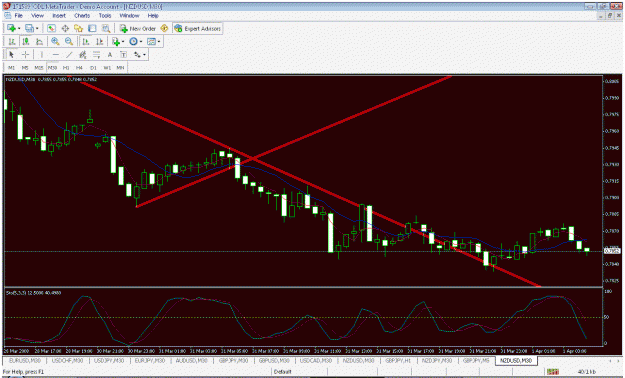Switch chart to W1 timeframe

pos(107,68)
